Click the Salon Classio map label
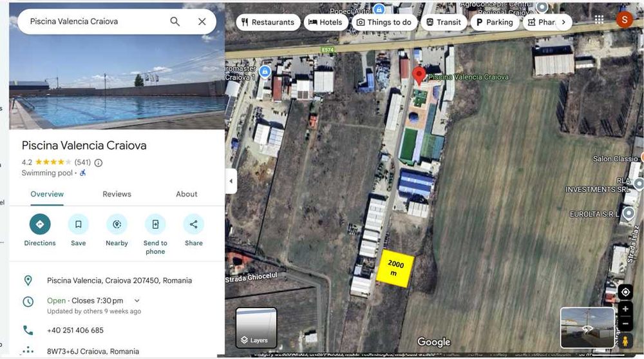644x359 pixels. 615,159
